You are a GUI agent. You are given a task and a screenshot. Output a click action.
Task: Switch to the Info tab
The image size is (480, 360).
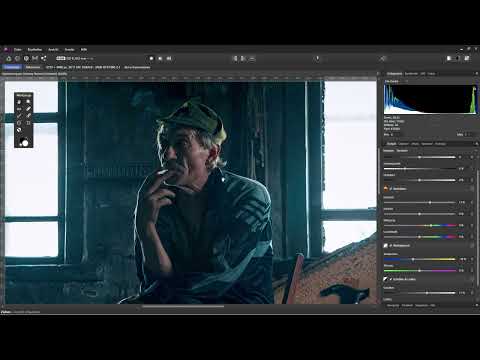433,305
